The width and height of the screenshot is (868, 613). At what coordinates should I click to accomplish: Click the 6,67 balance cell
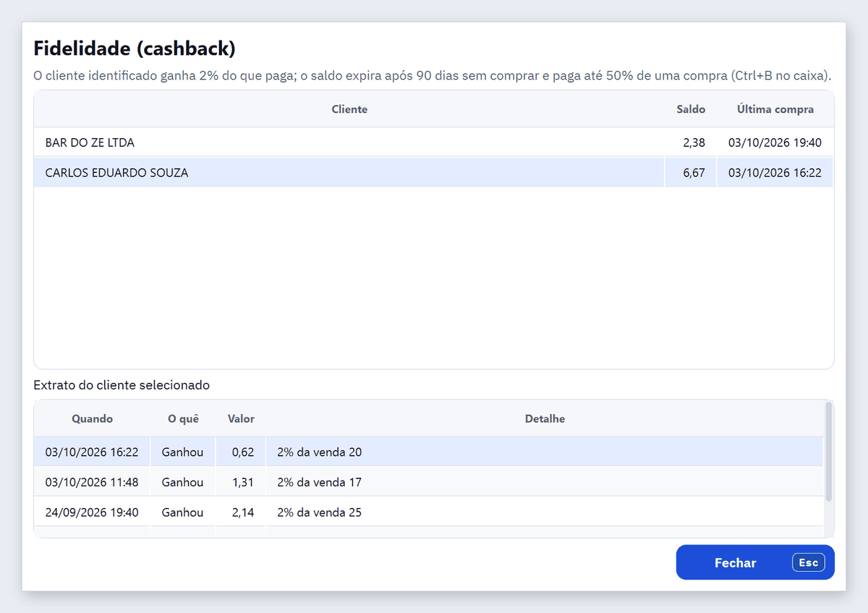[691, 173]
